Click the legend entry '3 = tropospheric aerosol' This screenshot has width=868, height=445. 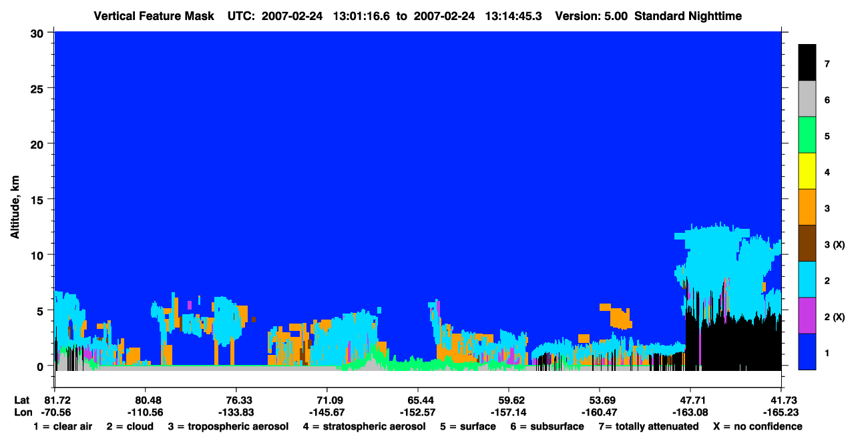pos(228,426)
